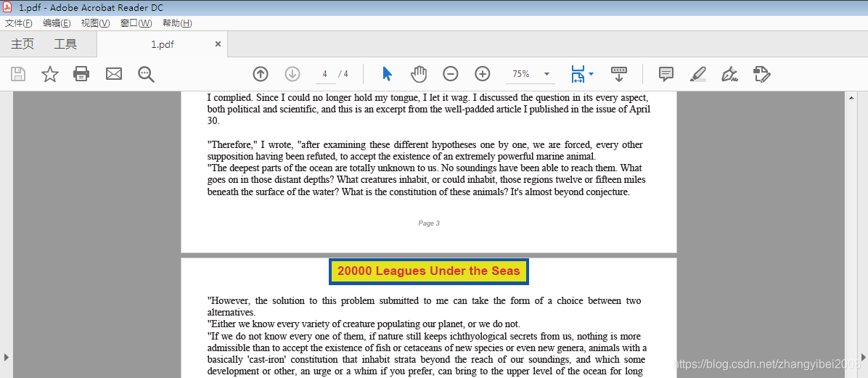This screenshot has width=868, height=378.
Task: Click the line beginning 'admissible than to accept'
Action: point(427,348)
